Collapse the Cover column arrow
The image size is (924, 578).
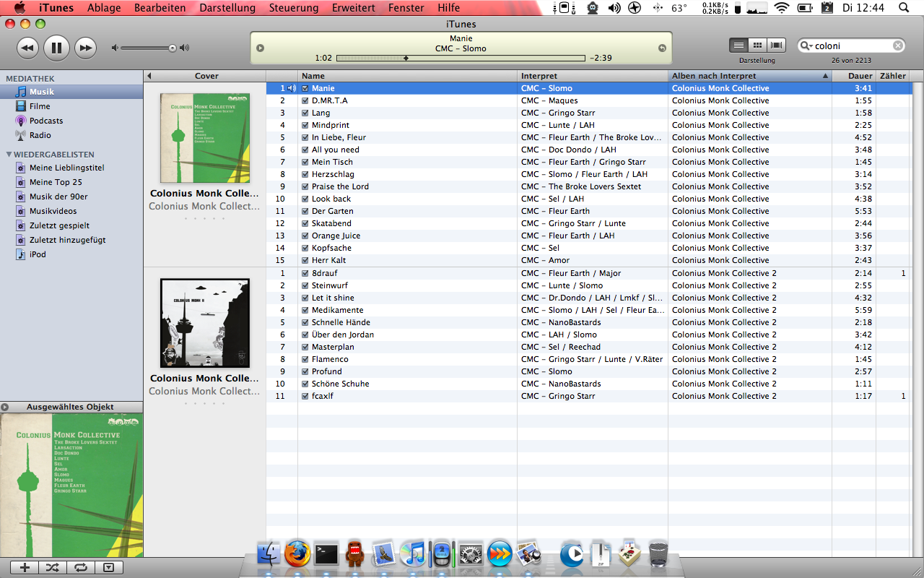click(x=149, y=76)
